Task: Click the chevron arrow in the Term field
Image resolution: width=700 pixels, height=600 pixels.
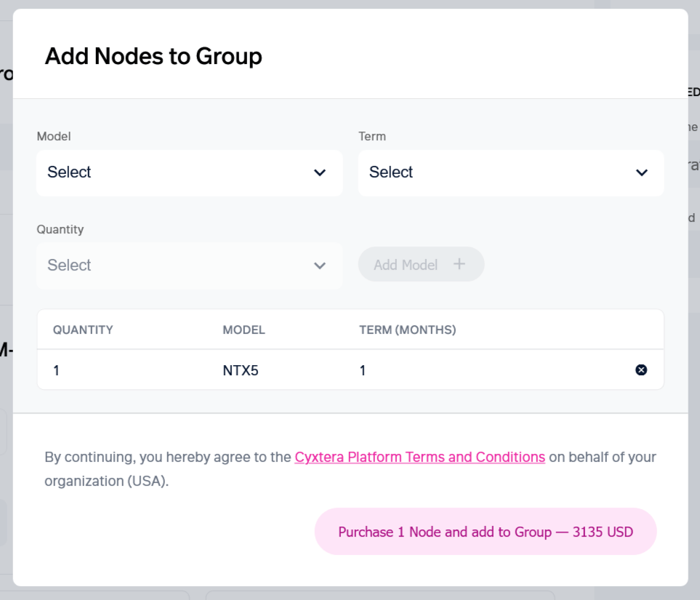Action: click(x=641, y=173)
